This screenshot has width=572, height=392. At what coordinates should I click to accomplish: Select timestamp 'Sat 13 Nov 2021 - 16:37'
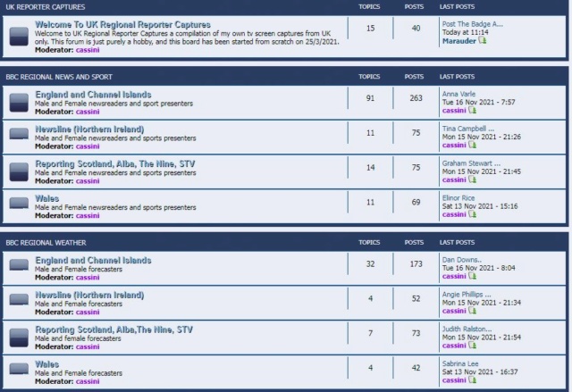(x=480, y=371)
